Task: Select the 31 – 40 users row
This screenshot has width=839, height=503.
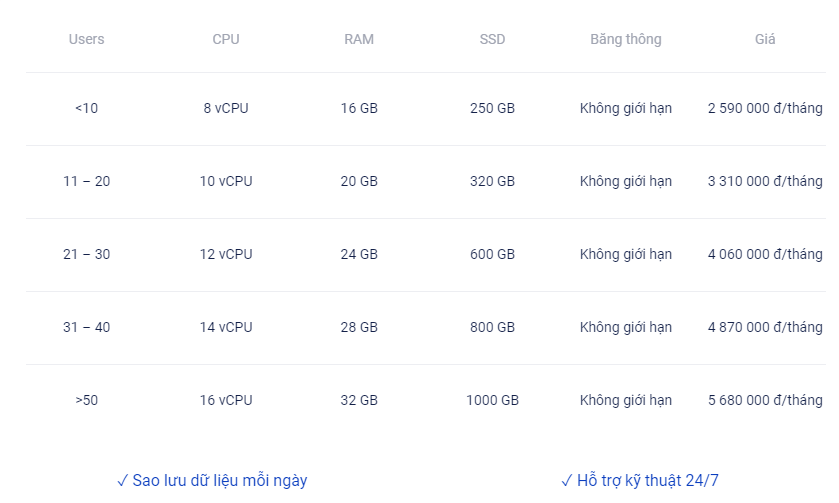Action: click(x=426, y=328)
